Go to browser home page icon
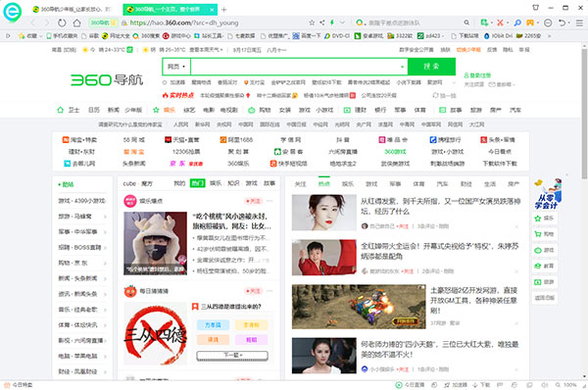Image resolution: width=588 pixels, height=390 pixels. pos(76,23)
